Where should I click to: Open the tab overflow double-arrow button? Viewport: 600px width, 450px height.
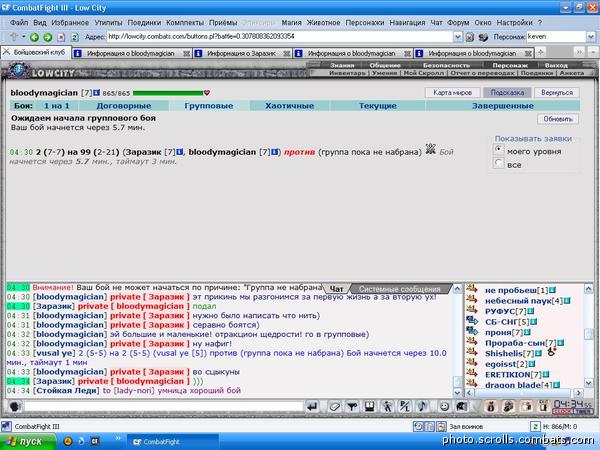[x=579, y=52]
